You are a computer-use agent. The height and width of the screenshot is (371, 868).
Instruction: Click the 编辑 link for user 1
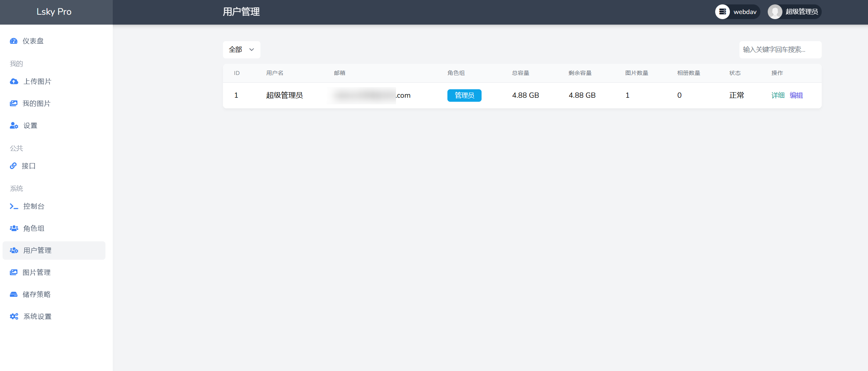(x=796, y=96)
